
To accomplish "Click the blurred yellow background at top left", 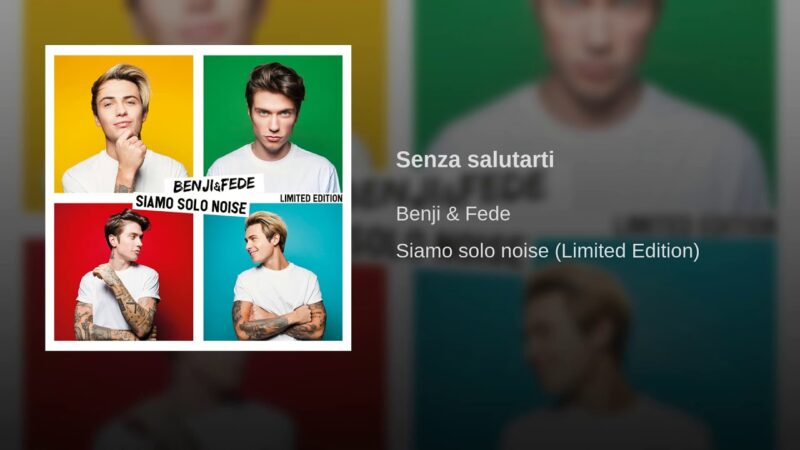I will coord(33,102).
